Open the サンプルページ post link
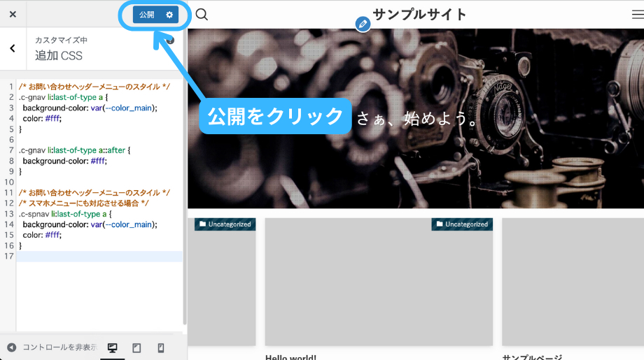This screenshot has height=360, width=644. [531, 357]
